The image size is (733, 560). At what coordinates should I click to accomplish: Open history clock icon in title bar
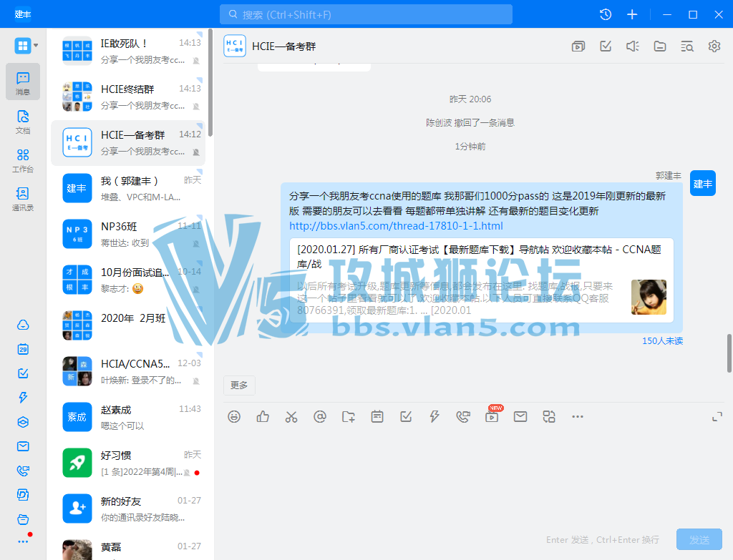pyautogui.click(x=606, y=14)
